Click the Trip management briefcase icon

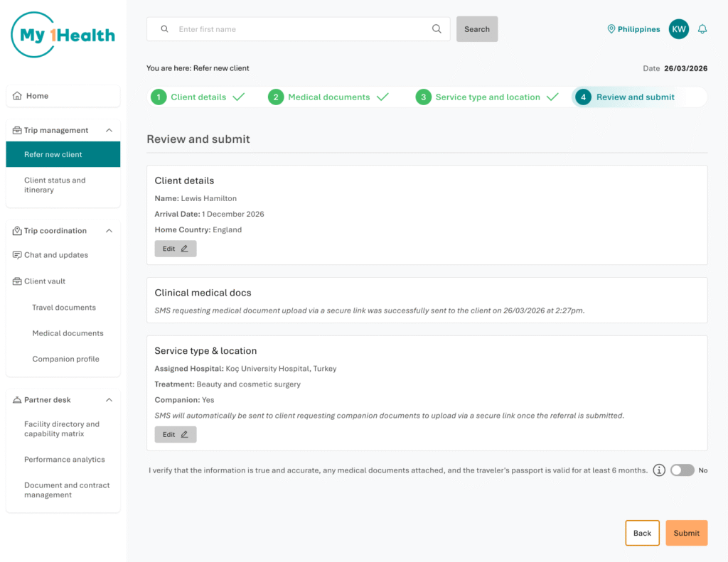[x=17, y=131]
